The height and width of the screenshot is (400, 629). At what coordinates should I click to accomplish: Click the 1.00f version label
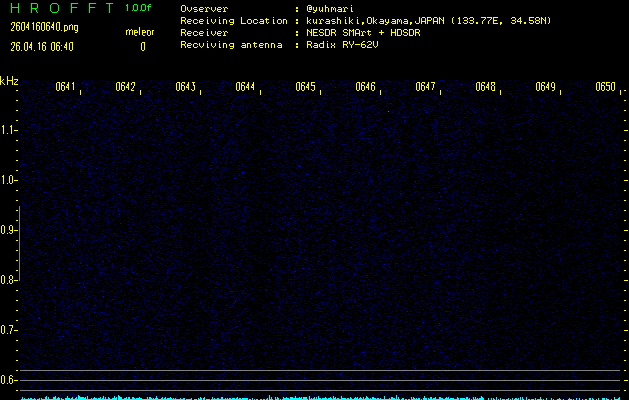[139, 8]
